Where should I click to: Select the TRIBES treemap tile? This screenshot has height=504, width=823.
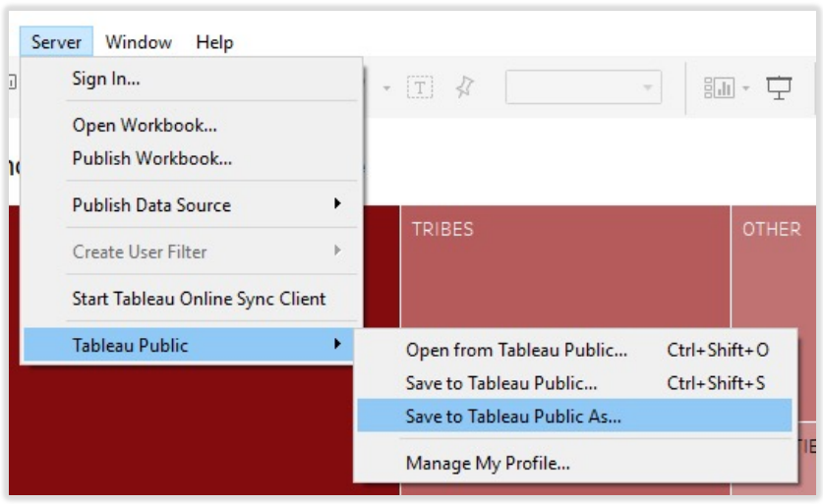click(x=565, y=267)
